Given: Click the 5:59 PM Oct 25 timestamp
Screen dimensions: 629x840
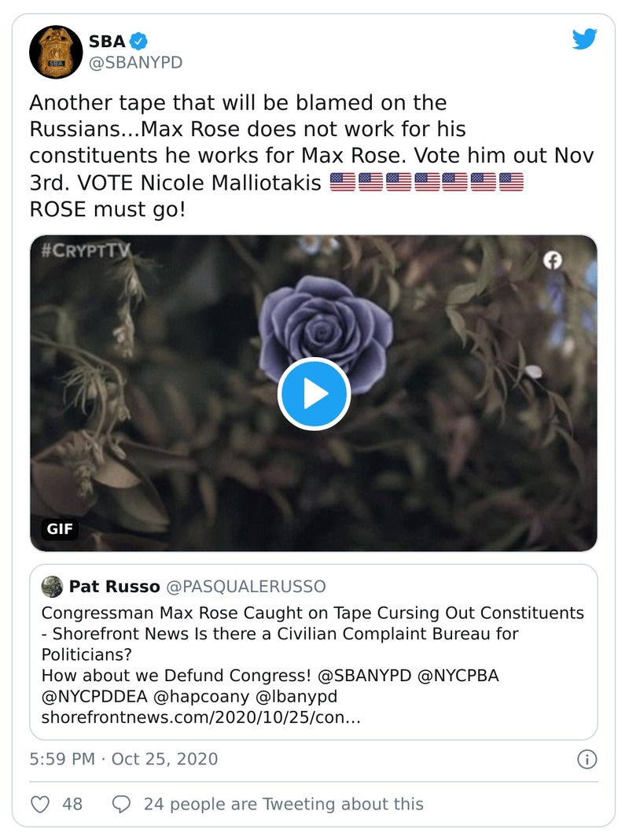Looking at the screenshot, I should tap(123, 759).
